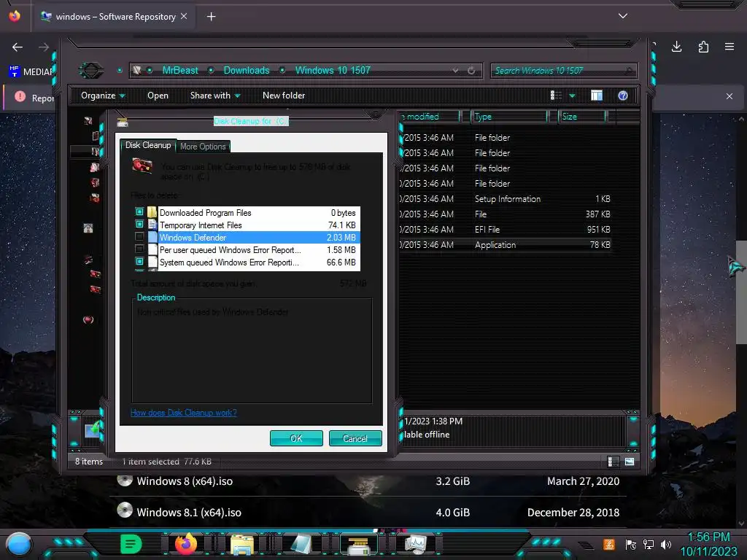Click the Explorer search magnifier icon
Image resolution: width=747 pixels, height=560 pixels.
[630, 71]
